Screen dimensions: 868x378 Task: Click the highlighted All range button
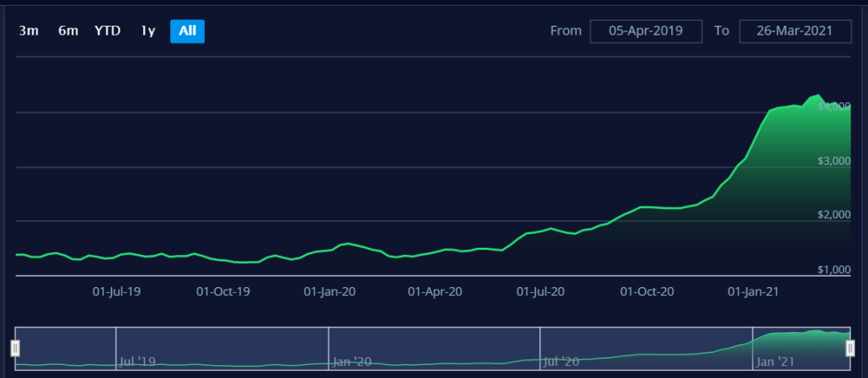[187, 31]
